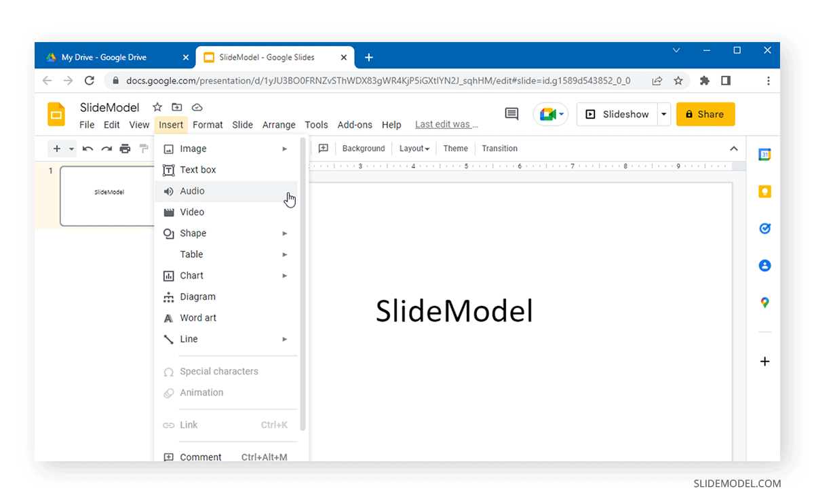
Task: Select Video in the Insert menu
Action: (227, 212)
